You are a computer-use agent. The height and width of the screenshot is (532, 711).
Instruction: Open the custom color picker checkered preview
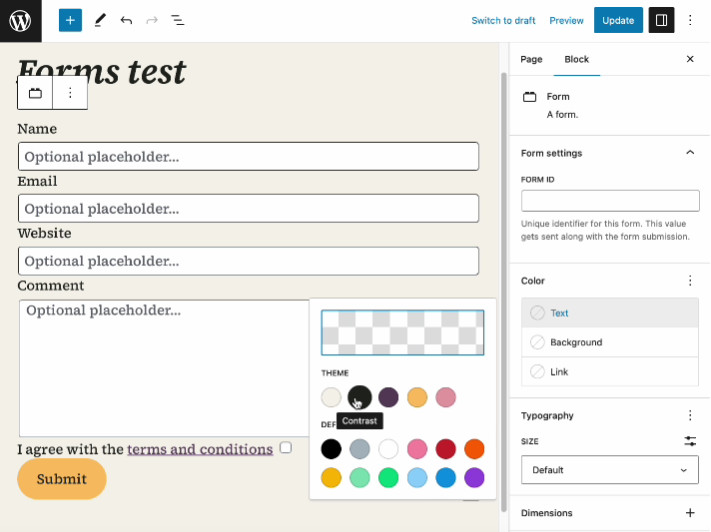coord(403,332)
